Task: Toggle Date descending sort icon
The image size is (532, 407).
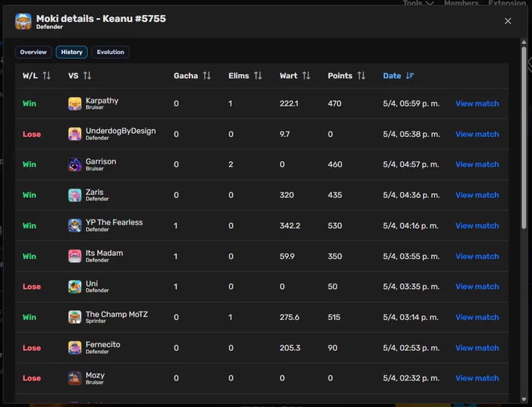Action: [x=410, y=76]
